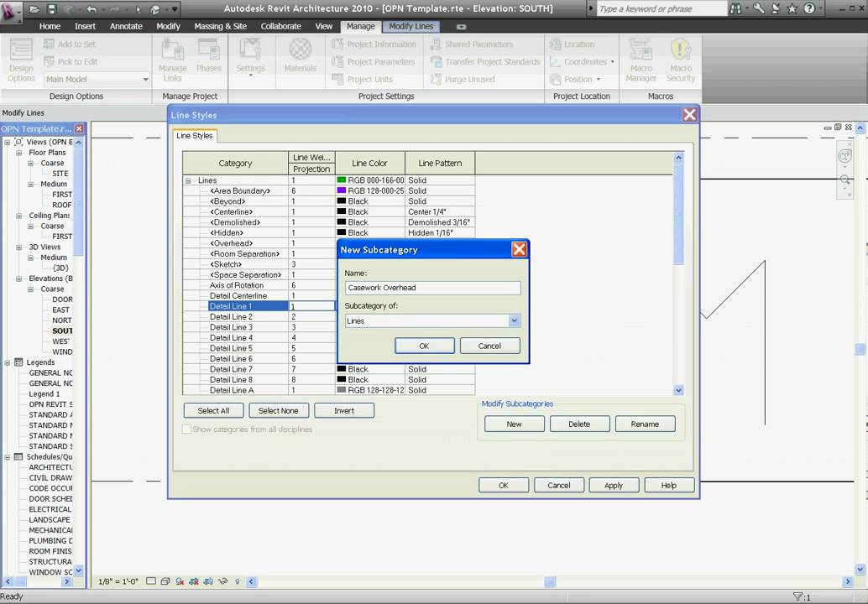The image size is (868, 604).
Task: Click the Model Graphics Style cube icon
Action: point(165,581)
